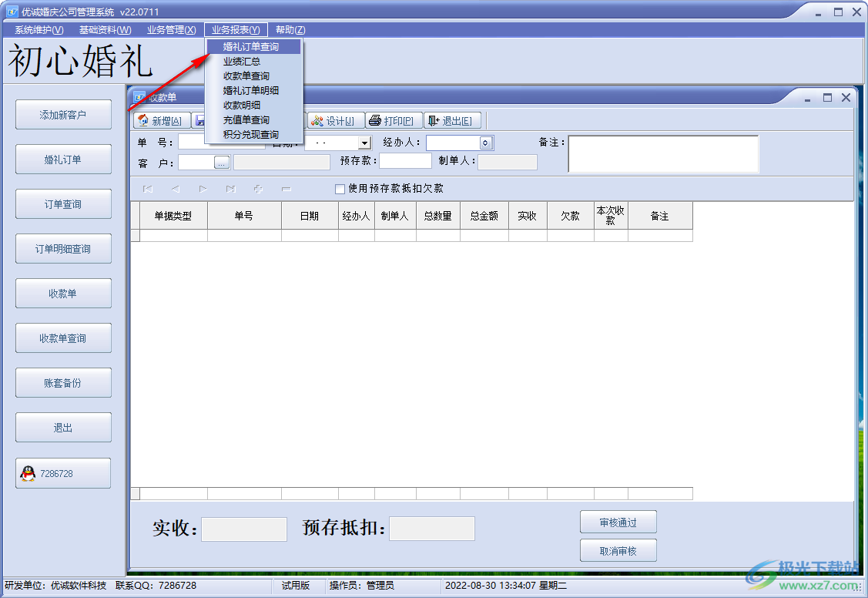868x598 pixels.
Task: Click the 经办人 input field
Action: (x=453, y=143)
